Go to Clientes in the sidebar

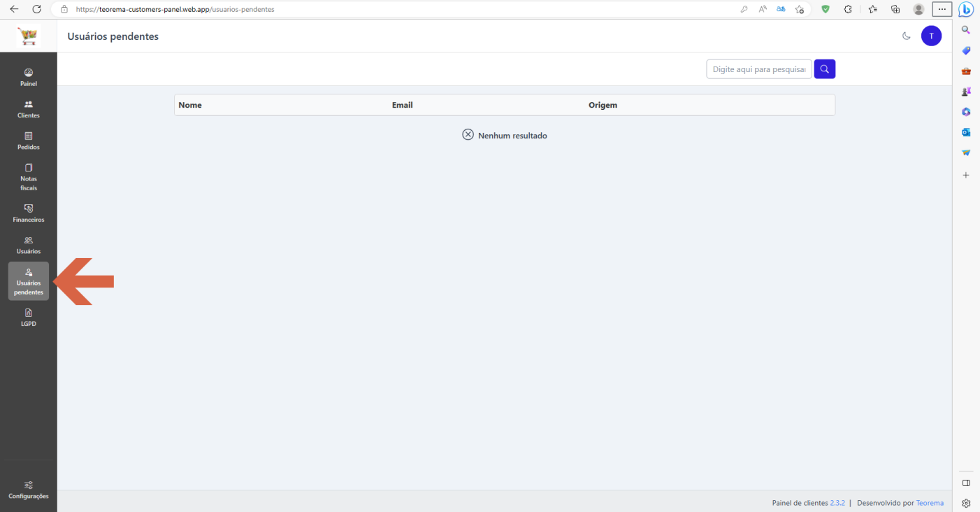click(x=29, y=109)
